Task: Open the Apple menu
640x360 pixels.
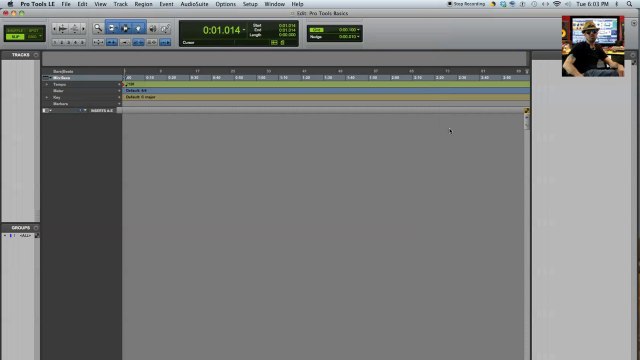Action: pos(10,4)
